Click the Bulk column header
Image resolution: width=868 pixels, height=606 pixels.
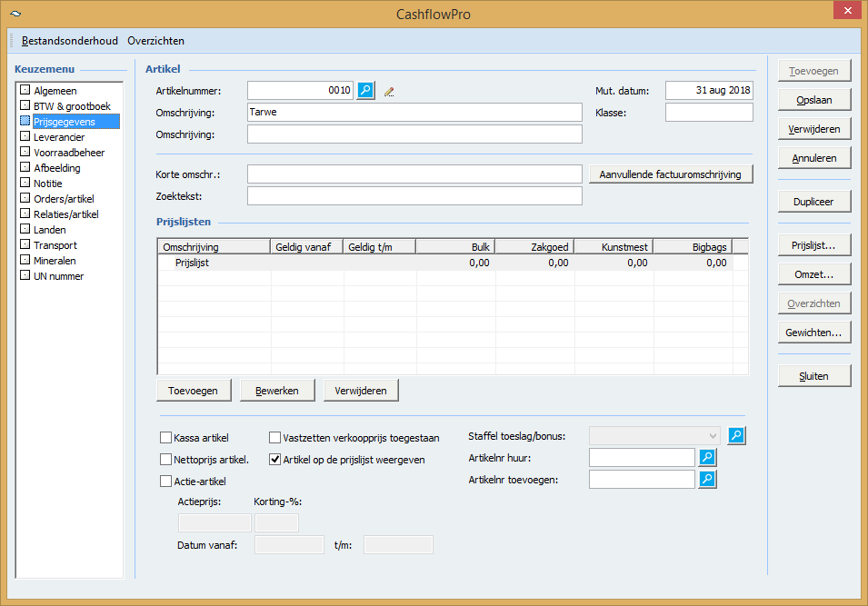pos(455,247)
